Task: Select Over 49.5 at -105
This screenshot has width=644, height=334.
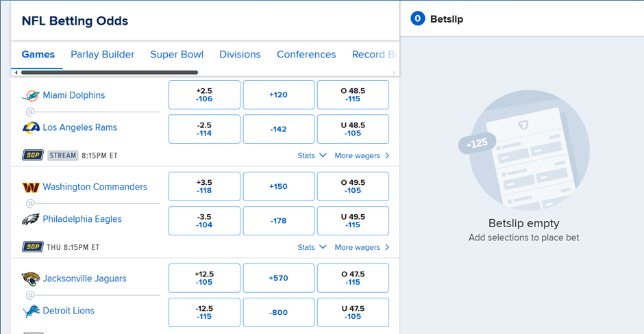Action: click(x=353, y=186)
